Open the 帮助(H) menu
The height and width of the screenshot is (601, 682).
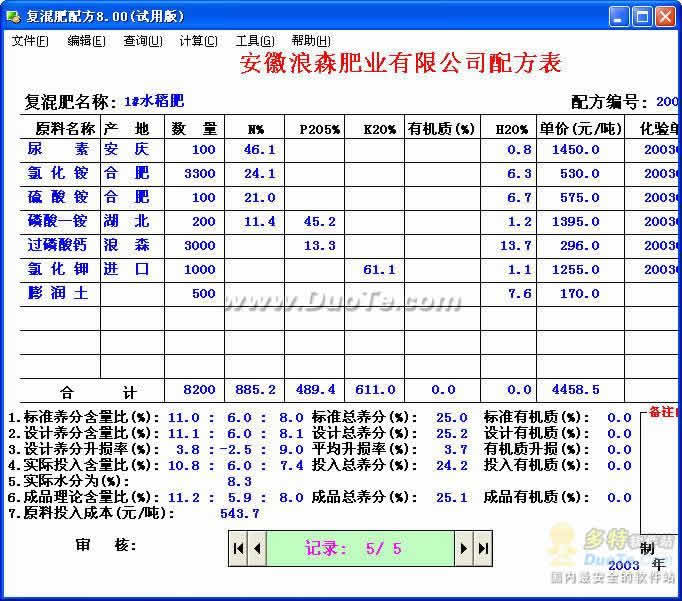tap(311, 41)
